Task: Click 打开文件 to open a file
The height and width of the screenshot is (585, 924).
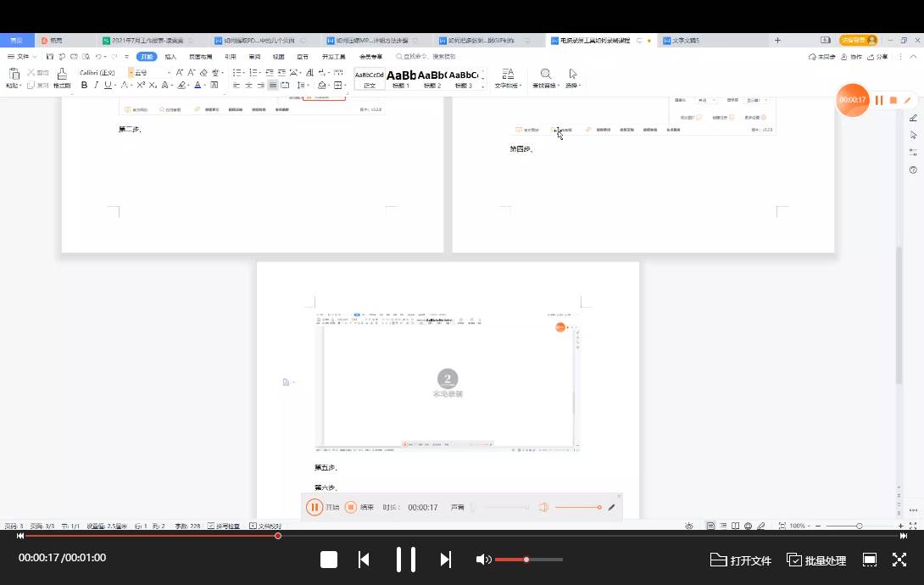Action: point(740,560)
